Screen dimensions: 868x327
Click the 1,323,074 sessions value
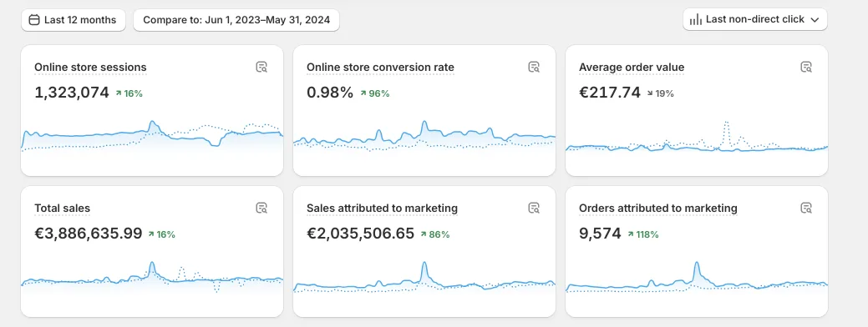pos(71,93)
